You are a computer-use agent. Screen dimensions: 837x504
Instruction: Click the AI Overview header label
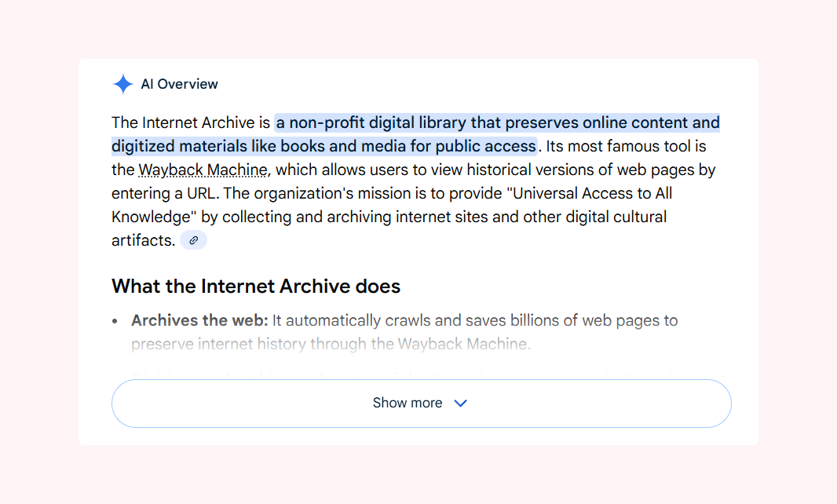click(179, 83)
